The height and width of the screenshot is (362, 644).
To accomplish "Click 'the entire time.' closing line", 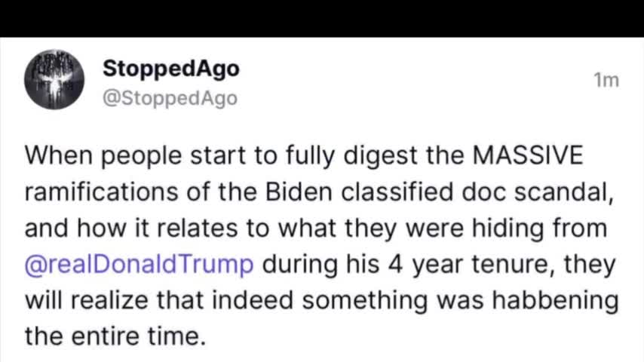I will (x=115, y=336).
